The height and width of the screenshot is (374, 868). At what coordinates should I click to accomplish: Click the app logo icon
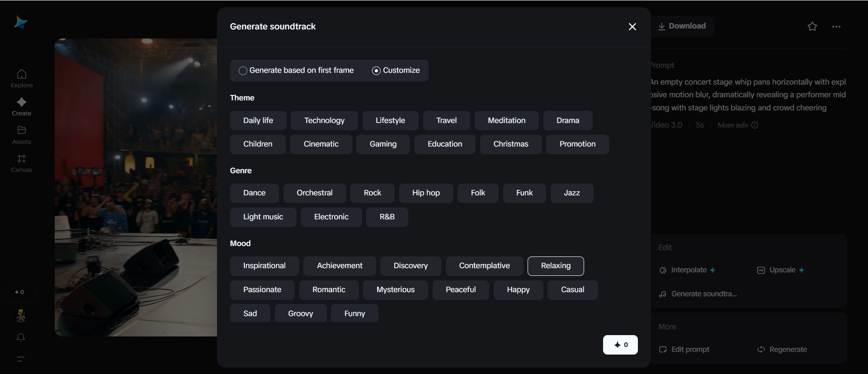point(20,22)
